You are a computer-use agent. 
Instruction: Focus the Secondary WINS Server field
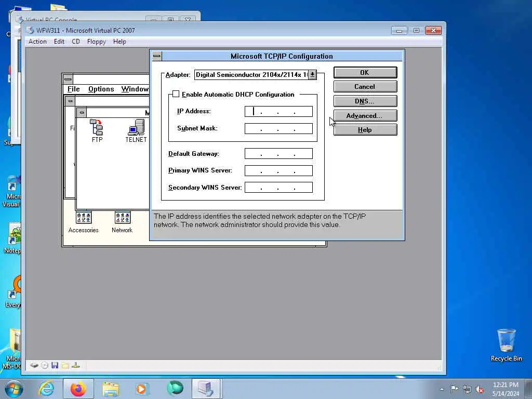point(278,187)
